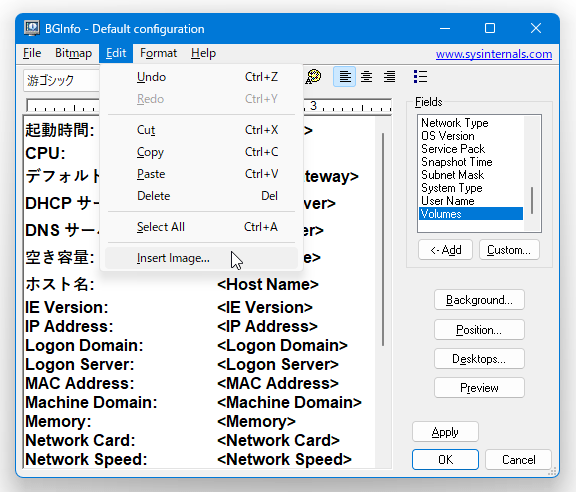
Task: Click the Custom... button
Action: pos(509,250)
